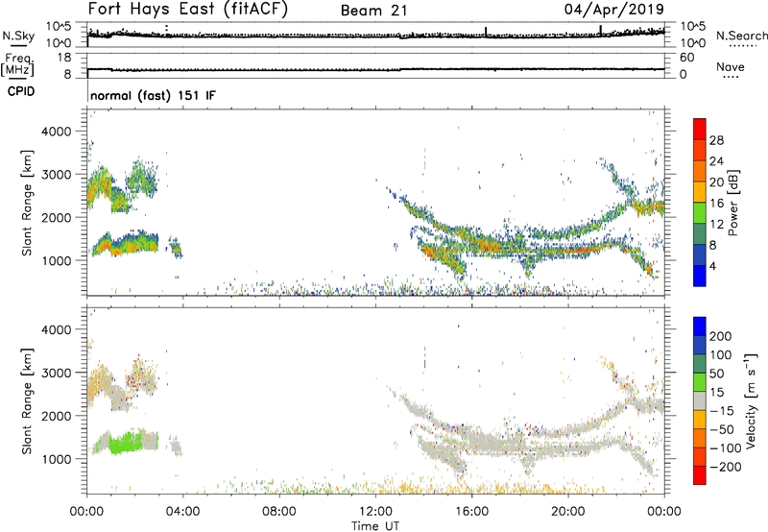Click the 'N.Search' legend label
The width and height of the screenshot is (768, 532).
coord(741,36)
